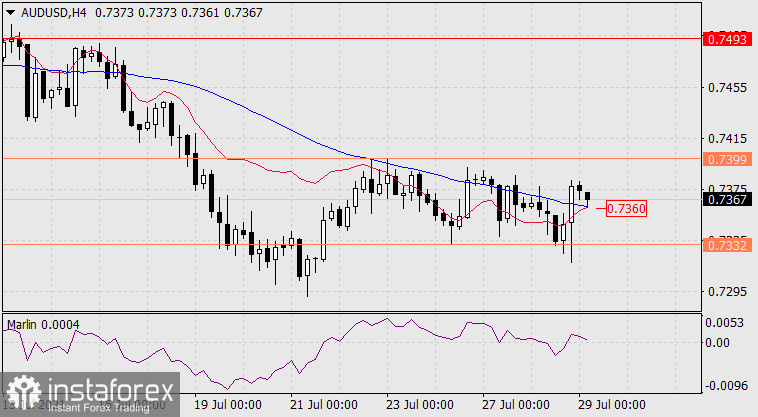Select the 0.7399 resistance price label
Screen dimensions: 758x417
725,159
